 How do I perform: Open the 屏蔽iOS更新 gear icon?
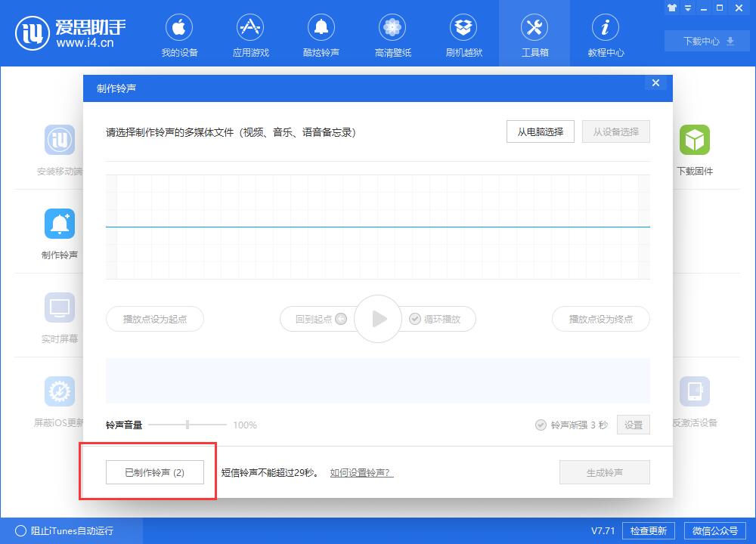point(59,391)
